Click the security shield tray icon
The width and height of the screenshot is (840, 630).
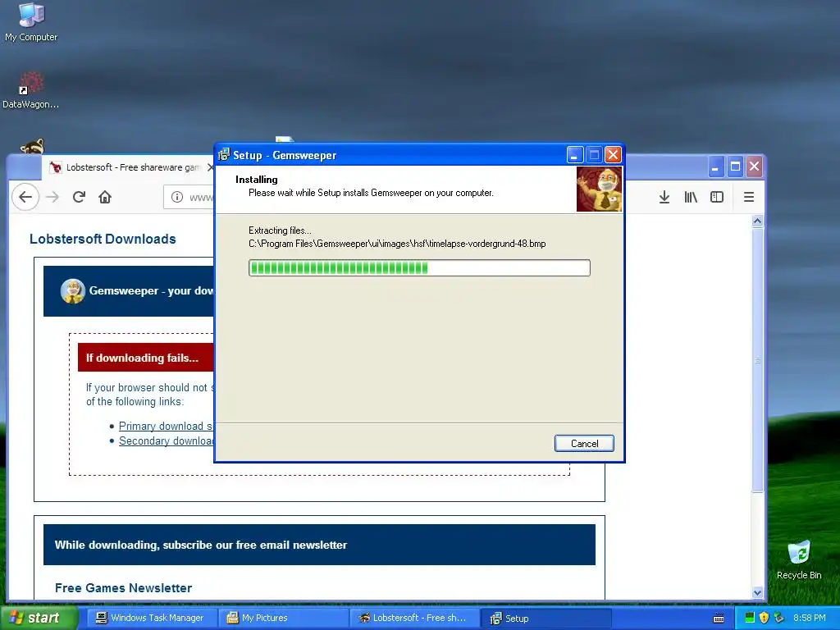click(x=765, y=618)
